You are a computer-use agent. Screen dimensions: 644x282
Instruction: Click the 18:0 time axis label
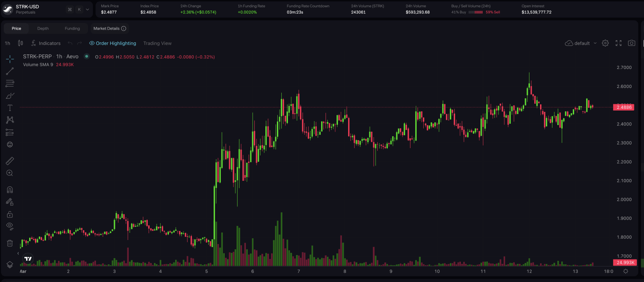[608, 271]
